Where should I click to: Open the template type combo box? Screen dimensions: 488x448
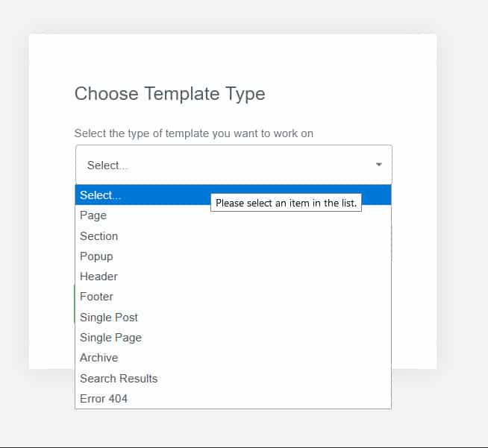tap(224, 165)
